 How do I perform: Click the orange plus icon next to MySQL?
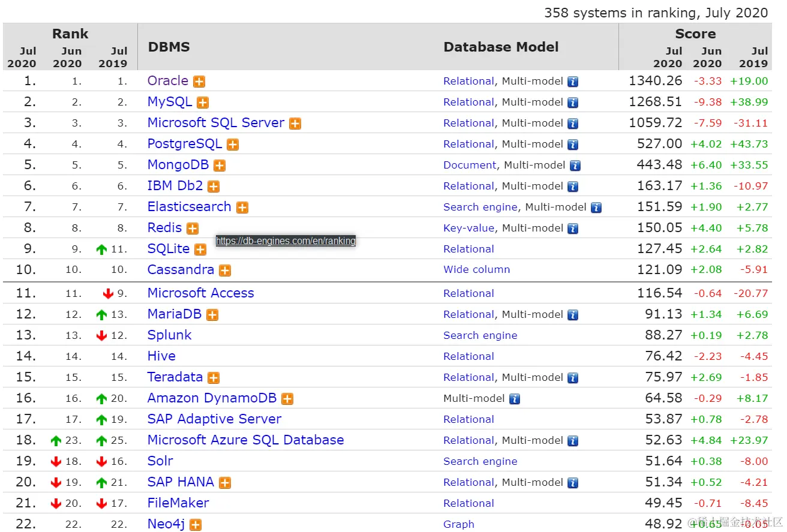click(203, 103)
